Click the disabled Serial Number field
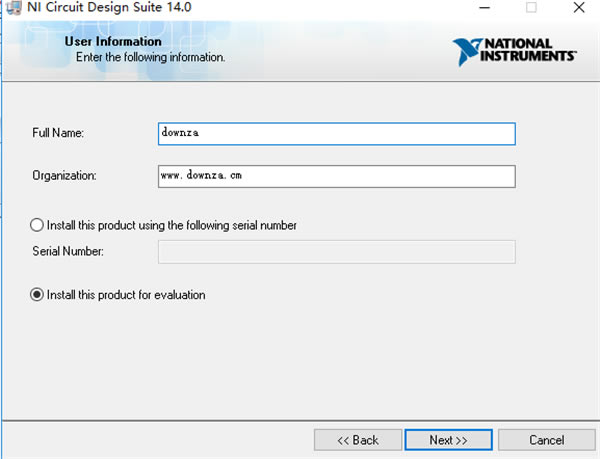 pyautogui.click(x=336, y=251)
